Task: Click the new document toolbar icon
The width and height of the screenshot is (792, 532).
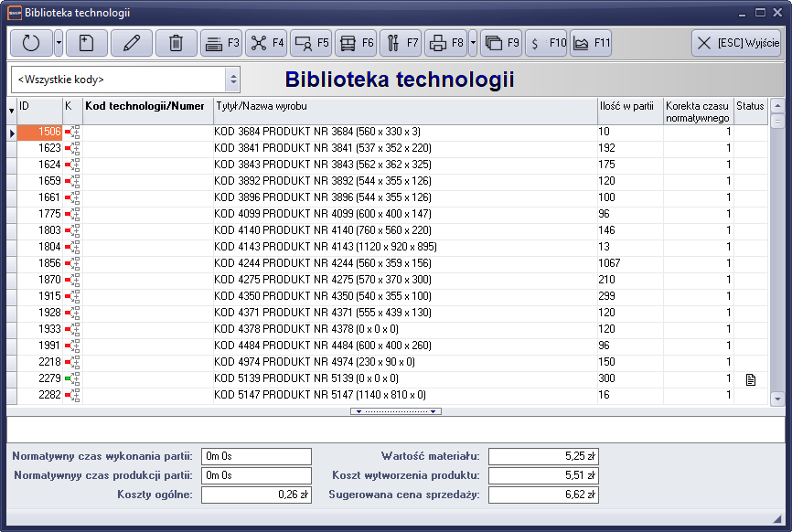Action: (x=86, y=42)
